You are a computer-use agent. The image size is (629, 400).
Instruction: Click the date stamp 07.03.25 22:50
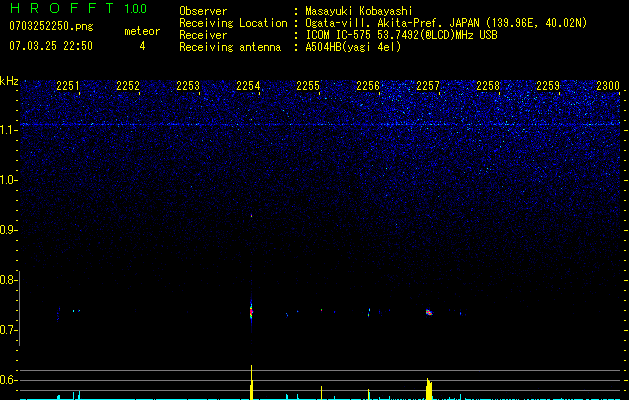point(50,46)
